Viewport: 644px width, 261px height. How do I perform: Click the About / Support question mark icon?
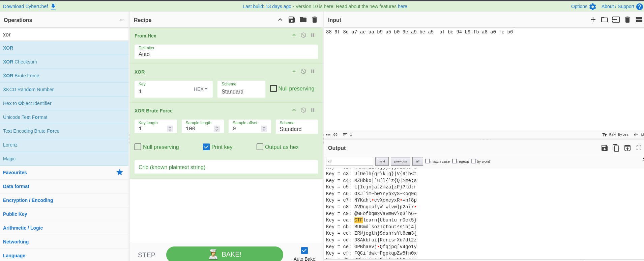(x=639, y=6)
